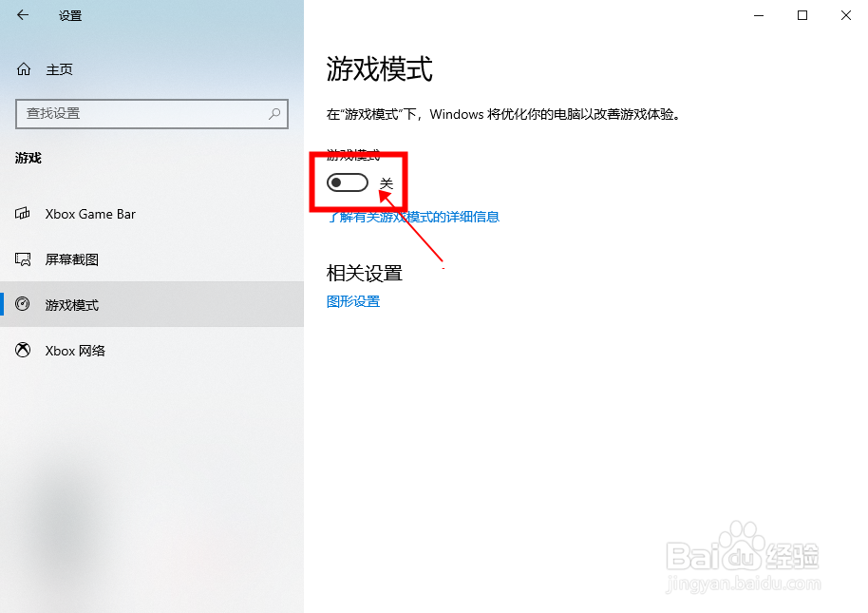Viewport: 868px width, 613px height.
Task: Select Xbox Game Bar in the sidebar
Action: 152,214
